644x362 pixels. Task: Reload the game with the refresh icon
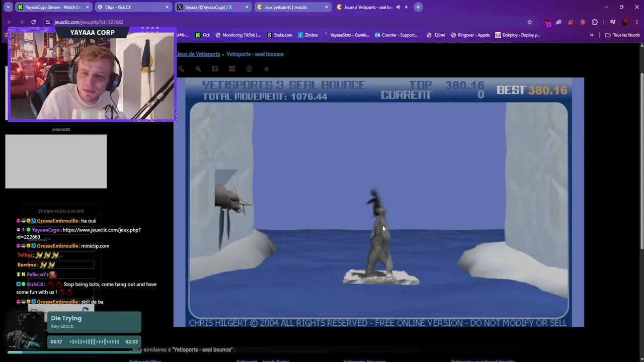pyautogui.click(x=266, y=69)
